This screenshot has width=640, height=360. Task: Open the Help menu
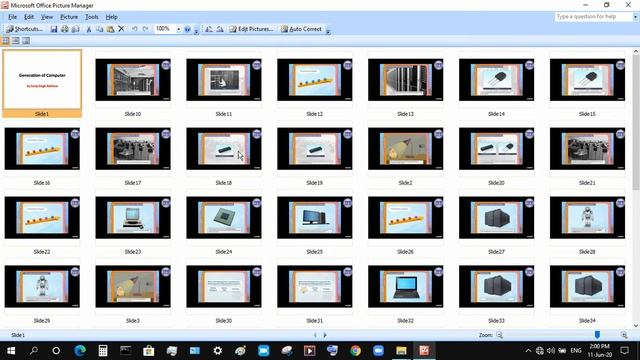click(x=111, y=17)
